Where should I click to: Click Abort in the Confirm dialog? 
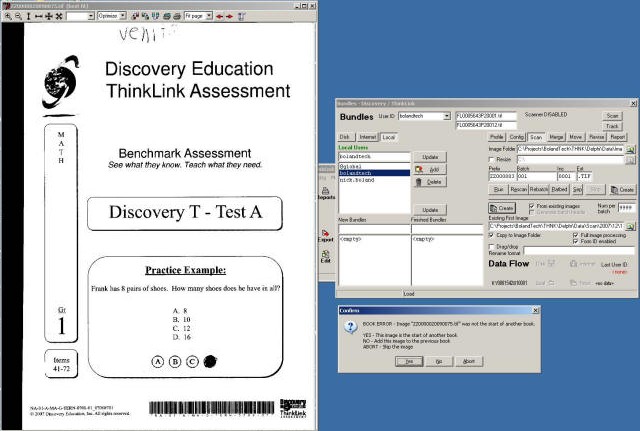point(469,361)
